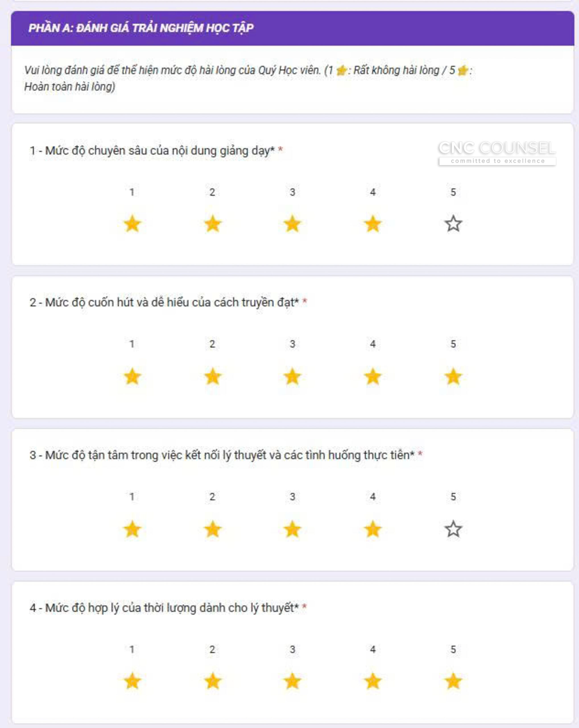The height and width of the screenshot is (728, 579).
Task: Select the 1-star rating for question 1
Action: click(x=132, y=224)
